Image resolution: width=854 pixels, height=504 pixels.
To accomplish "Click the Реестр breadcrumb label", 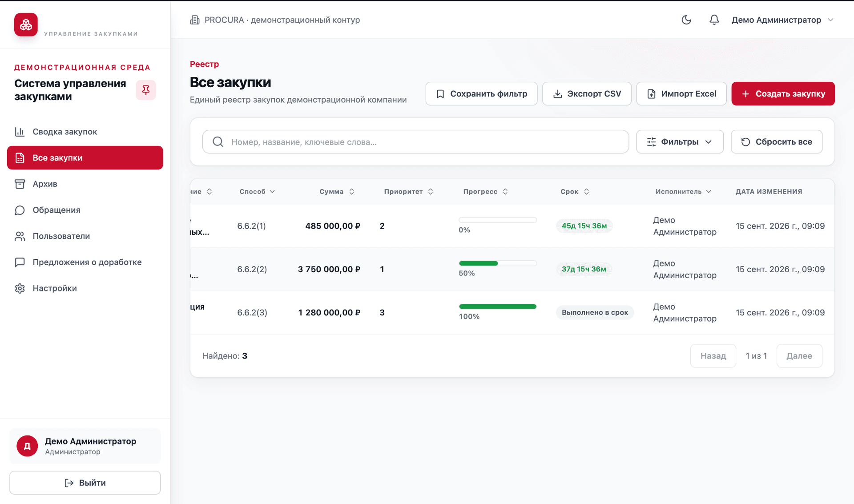I will 204,64.
